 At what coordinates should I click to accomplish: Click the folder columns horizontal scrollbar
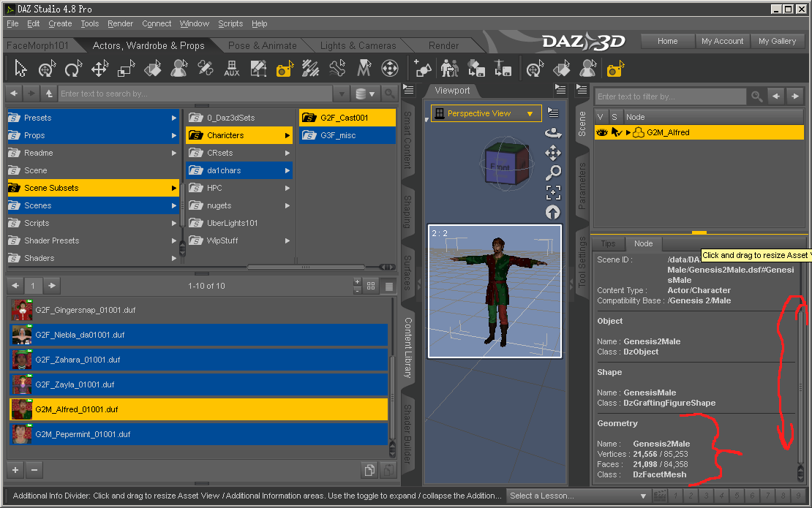[306, 267]
